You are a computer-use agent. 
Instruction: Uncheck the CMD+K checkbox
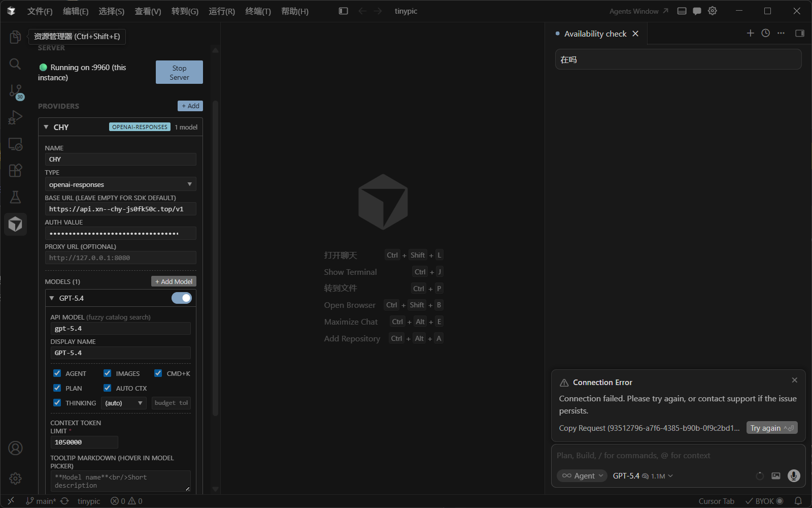[x=158, y=373]
